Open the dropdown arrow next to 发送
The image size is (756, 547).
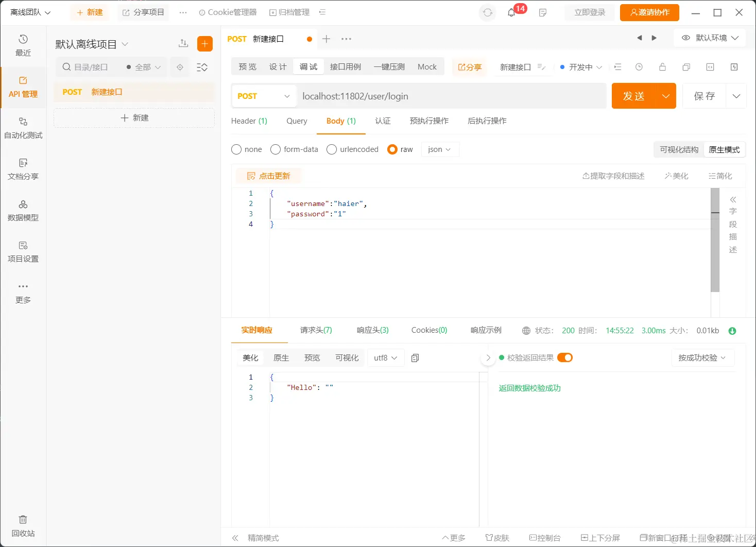666,96
